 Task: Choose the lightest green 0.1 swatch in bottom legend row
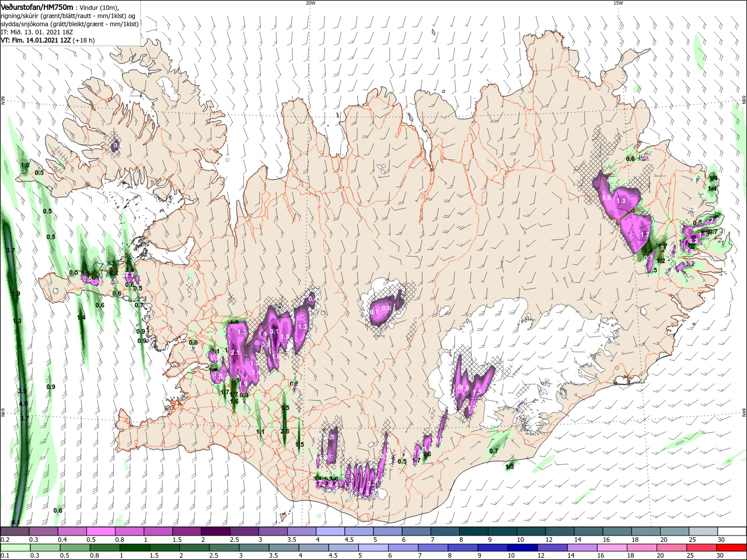[15, 548]
